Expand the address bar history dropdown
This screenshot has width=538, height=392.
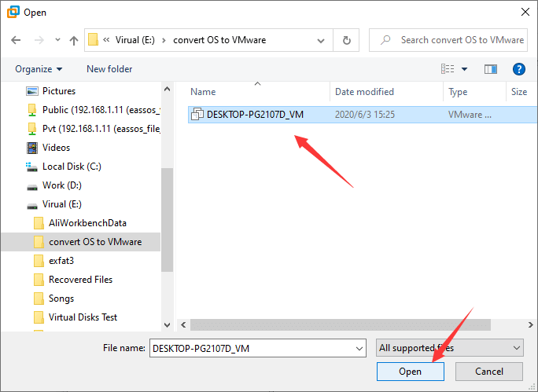(x=322, y=40)
